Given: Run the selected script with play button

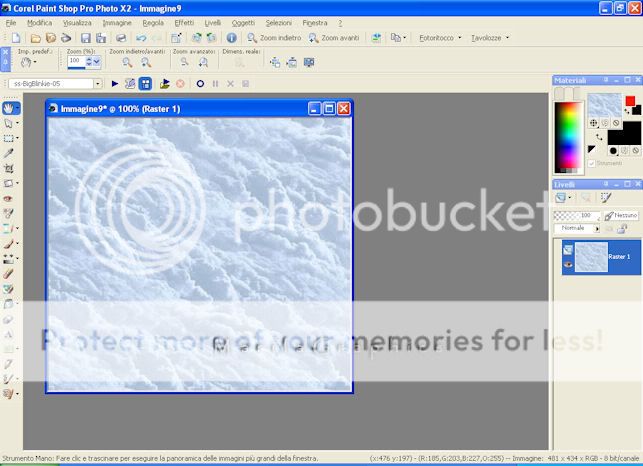Looking at the screenshot, I should click(115, 84).
